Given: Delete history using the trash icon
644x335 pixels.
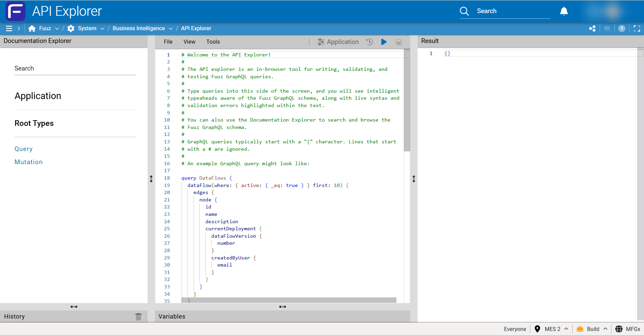Looking at the screenshot, I should point(138,317).
